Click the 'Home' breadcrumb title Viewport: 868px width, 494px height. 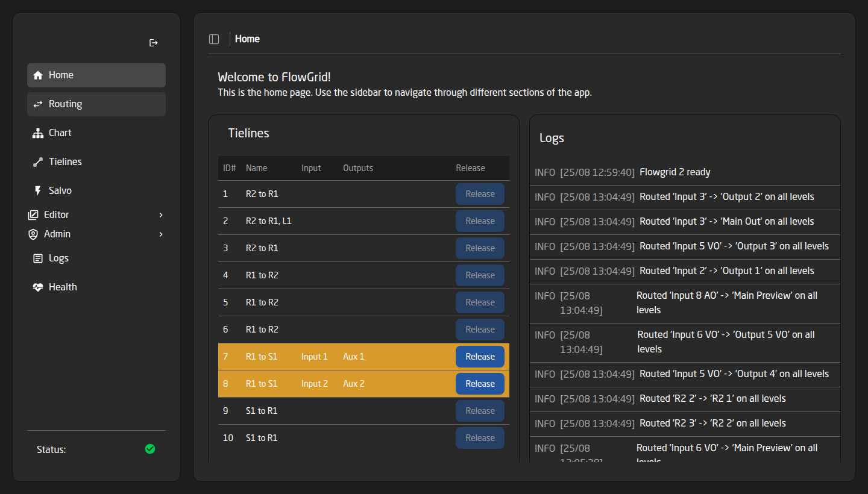pyautogui.click(x=247, y=39)
